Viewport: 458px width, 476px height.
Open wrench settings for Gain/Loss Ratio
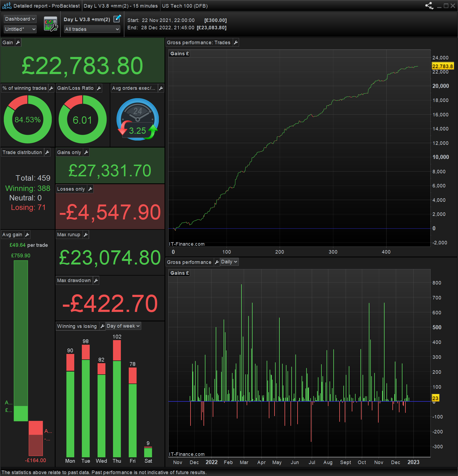click(99, 88)
